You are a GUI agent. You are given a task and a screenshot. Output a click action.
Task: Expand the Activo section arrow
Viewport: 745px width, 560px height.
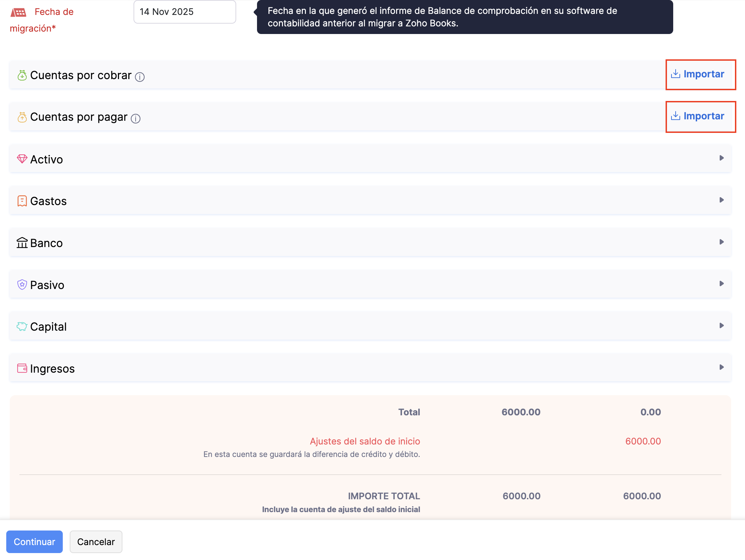(x=721, y=158)
